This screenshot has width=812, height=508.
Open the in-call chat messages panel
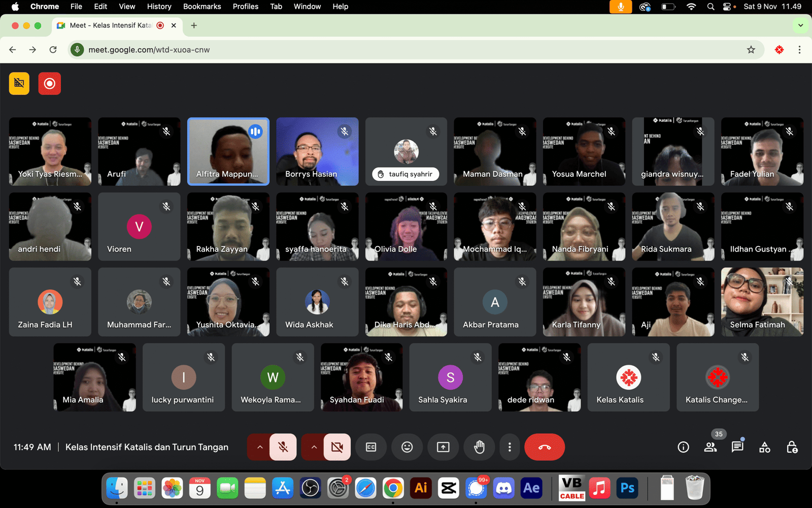[737, 447]
